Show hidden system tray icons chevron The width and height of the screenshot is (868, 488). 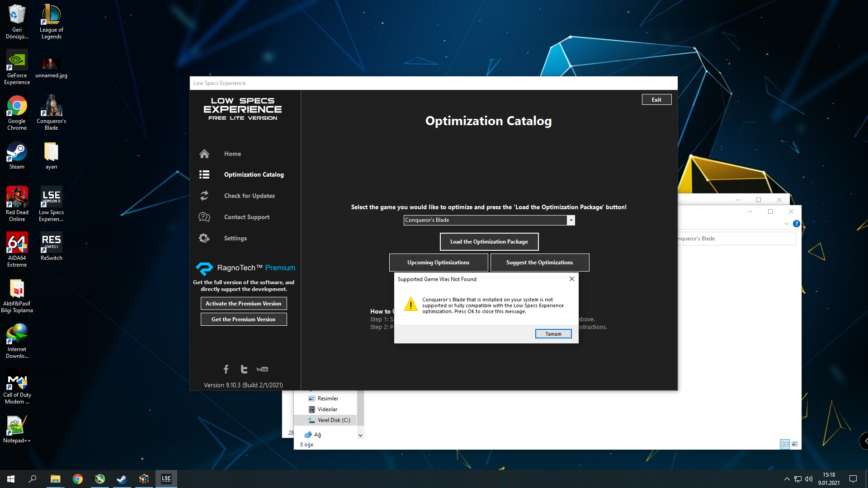coord(787,479)
